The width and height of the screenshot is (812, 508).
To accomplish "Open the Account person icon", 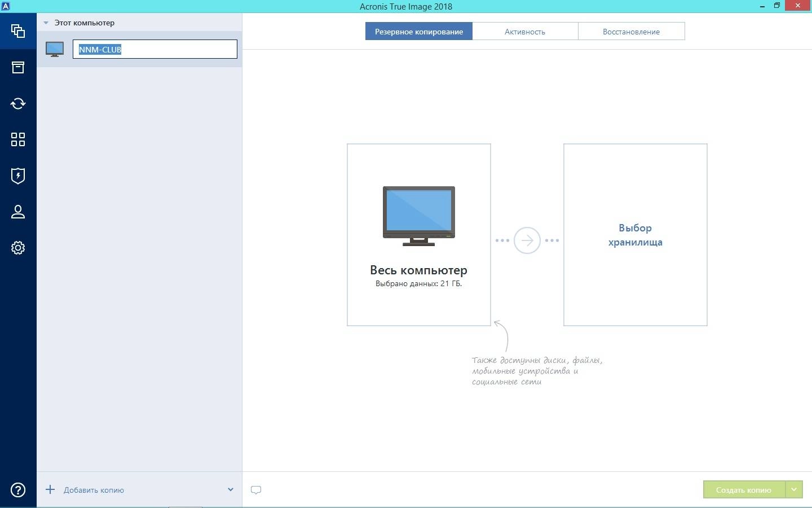I will pos(18,212).
